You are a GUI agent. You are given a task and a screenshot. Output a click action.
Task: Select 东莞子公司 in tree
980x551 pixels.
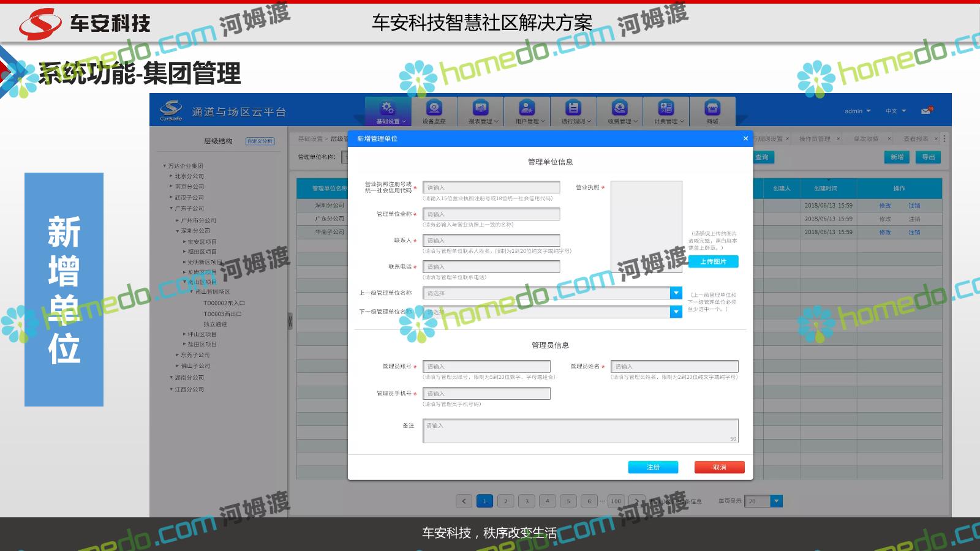pos(195,355)
